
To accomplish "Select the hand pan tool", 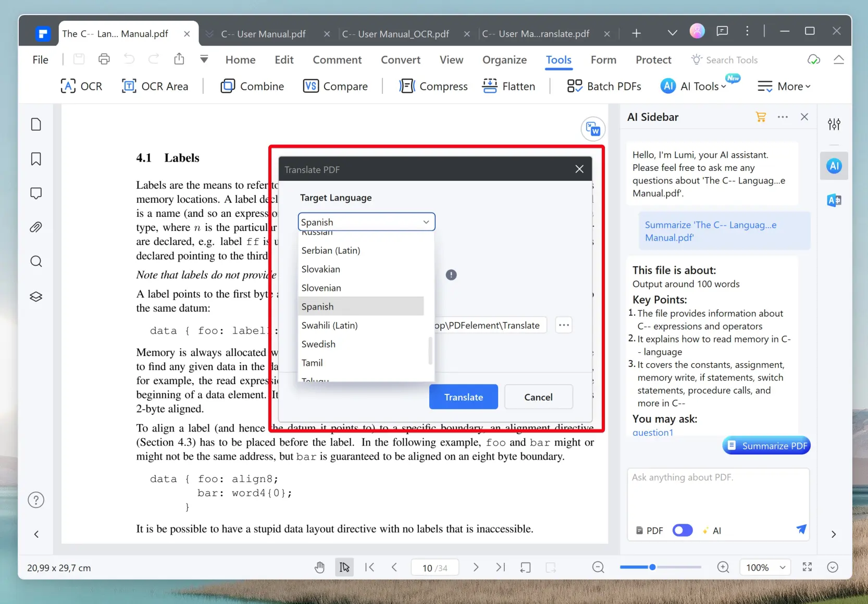I will [x=320, y=568].
